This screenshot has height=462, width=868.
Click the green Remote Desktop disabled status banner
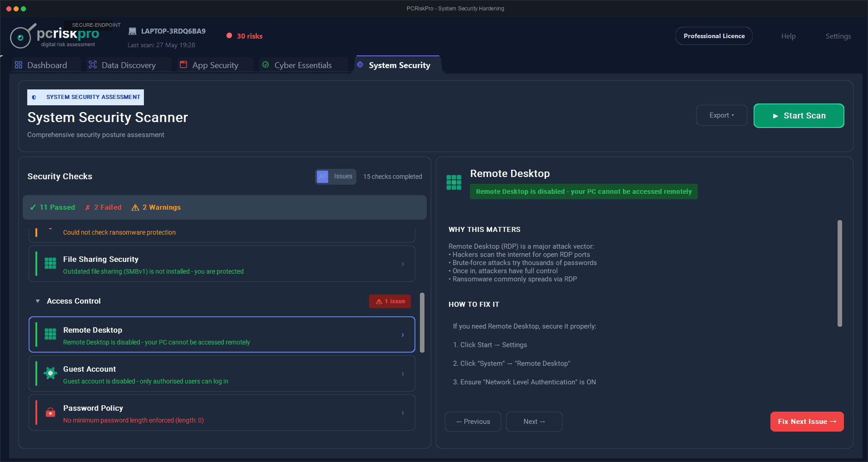[584, 192]
